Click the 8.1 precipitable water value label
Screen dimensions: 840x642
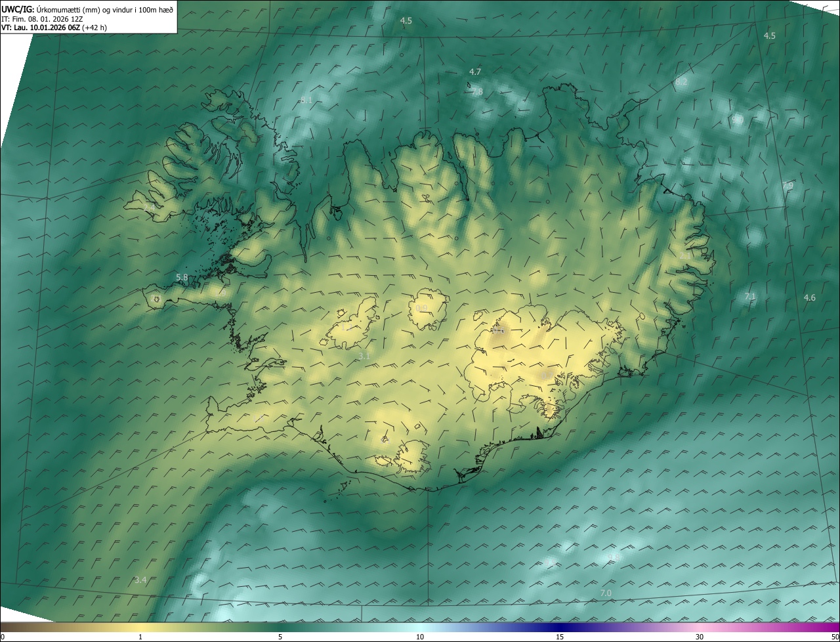pos(306,100)
